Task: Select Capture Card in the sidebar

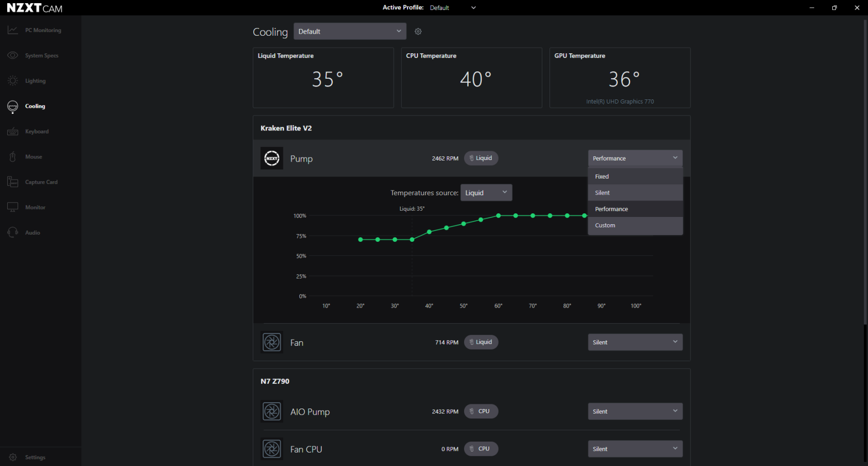Action: click(41, 182)
